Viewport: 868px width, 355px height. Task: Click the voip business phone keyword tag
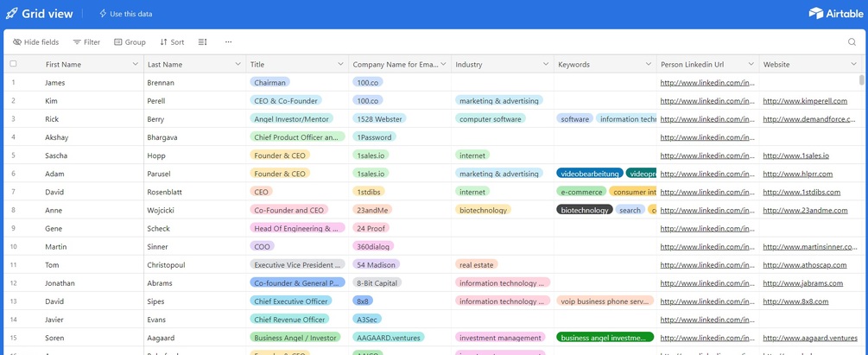coord(605,301)
